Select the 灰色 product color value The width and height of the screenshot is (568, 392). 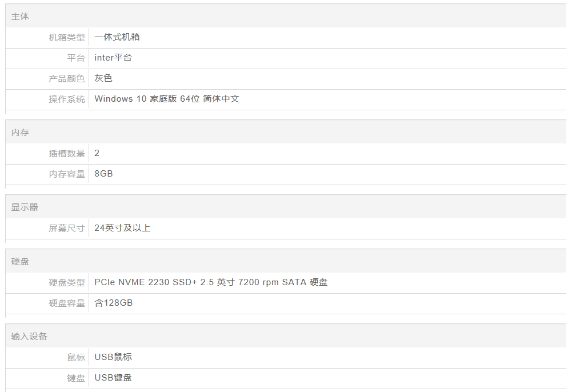103,78
